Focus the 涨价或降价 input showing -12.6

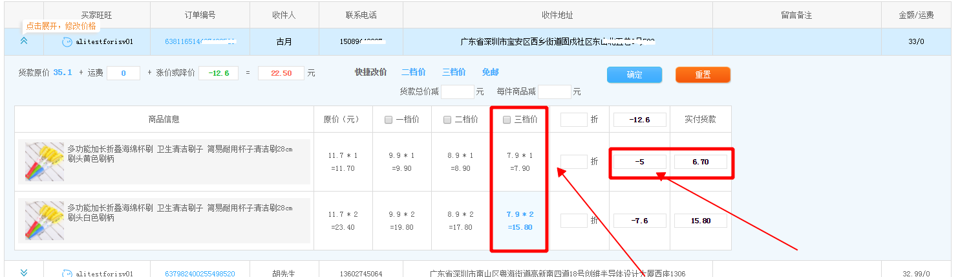[x=218, y=73]
